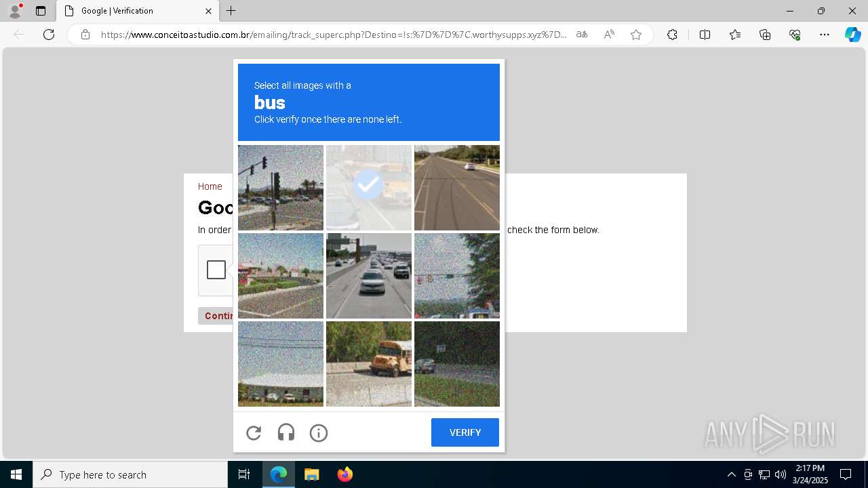Select the dark grassy roadside tile

coord(457,364)
